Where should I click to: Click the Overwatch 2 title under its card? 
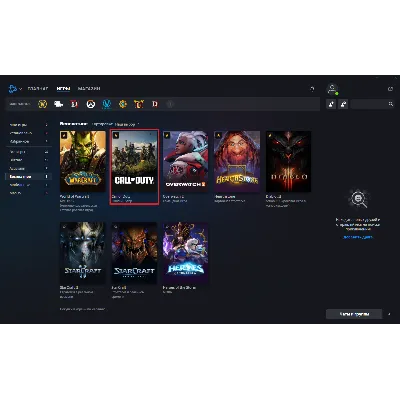pyautogui.click(x=173, y=197)
